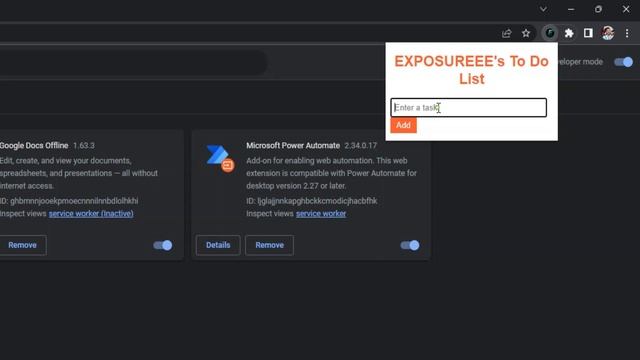Disable the Microsoft Power Automate extension
This screenshot has height=360, width=640.
pyautogui.click(x=410, y=245)
